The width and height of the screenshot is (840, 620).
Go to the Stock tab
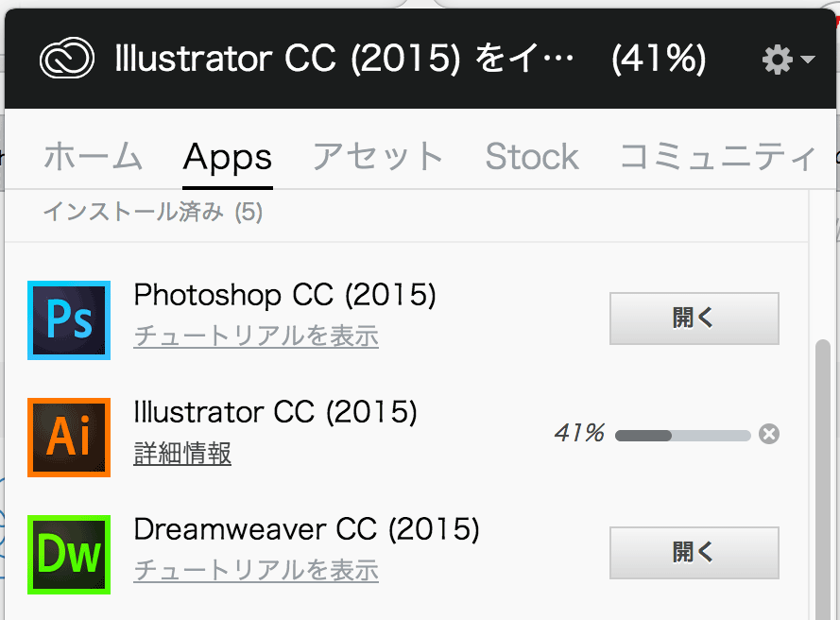pyautogui.click(x=532, y=157)
